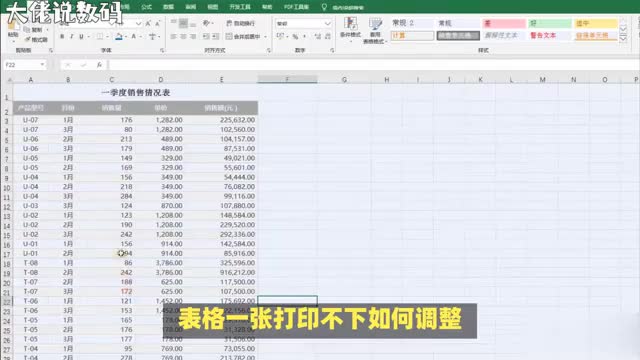Open the 公式 ribbon tab
640x360 pixels.
147,7
